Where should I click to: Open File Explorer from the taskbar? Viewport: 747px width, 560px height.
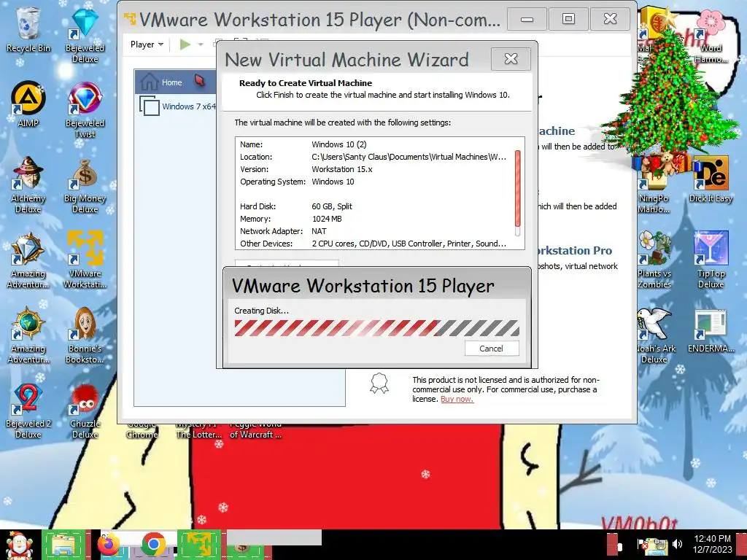pos(64,545)
